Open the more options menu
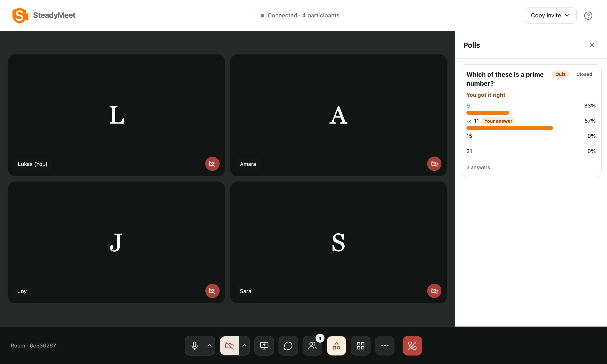This screenshot has height=364, width=607. (385, 346)
